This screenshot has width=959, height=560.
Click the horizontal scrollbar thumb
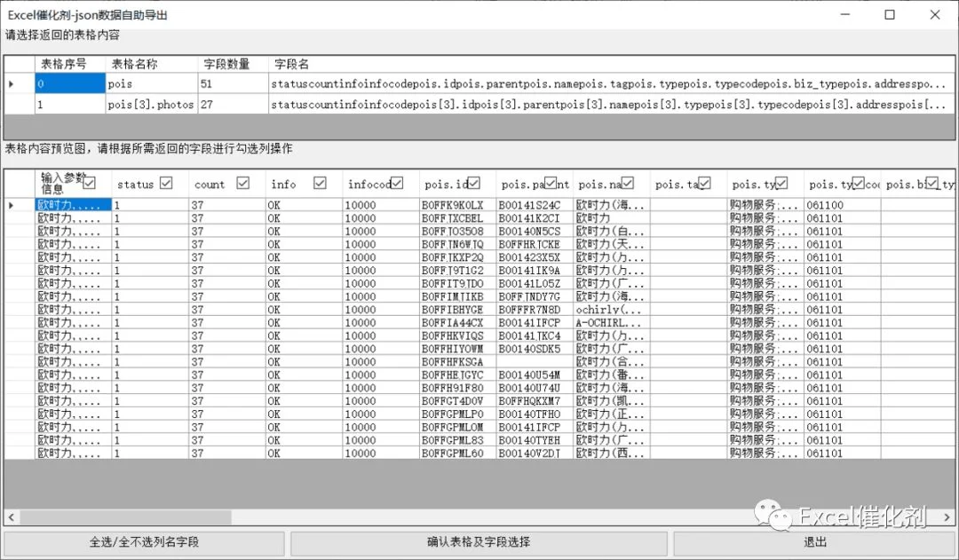pyautogui.click(x=125, y=517)
